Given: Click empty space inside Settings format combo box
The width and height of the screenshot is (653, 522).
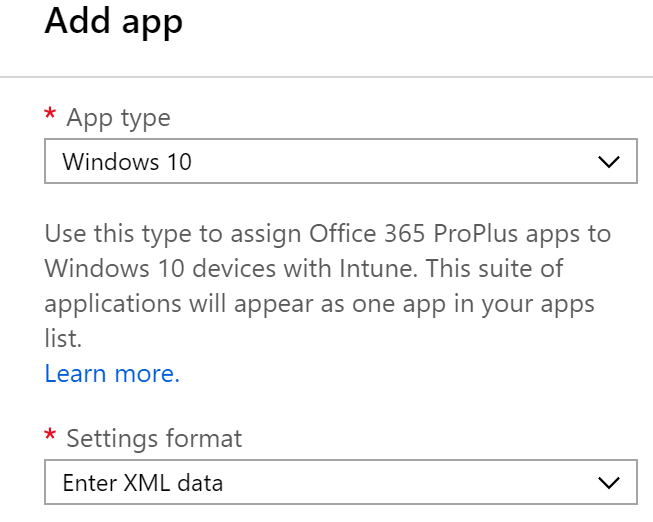Looking at the screenshot, I should tap(408, 482).
